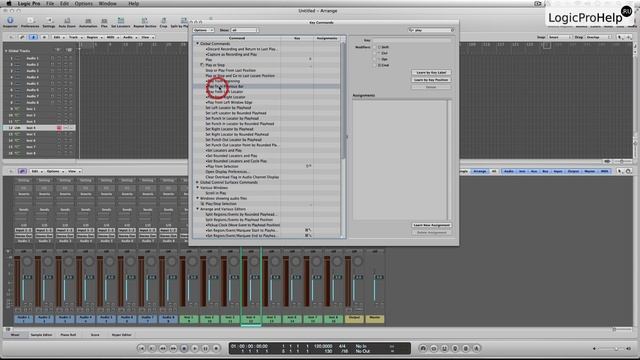The image size is (640, 360).
Task: Open the Mixer View local menu
Action: click(74, 171)
